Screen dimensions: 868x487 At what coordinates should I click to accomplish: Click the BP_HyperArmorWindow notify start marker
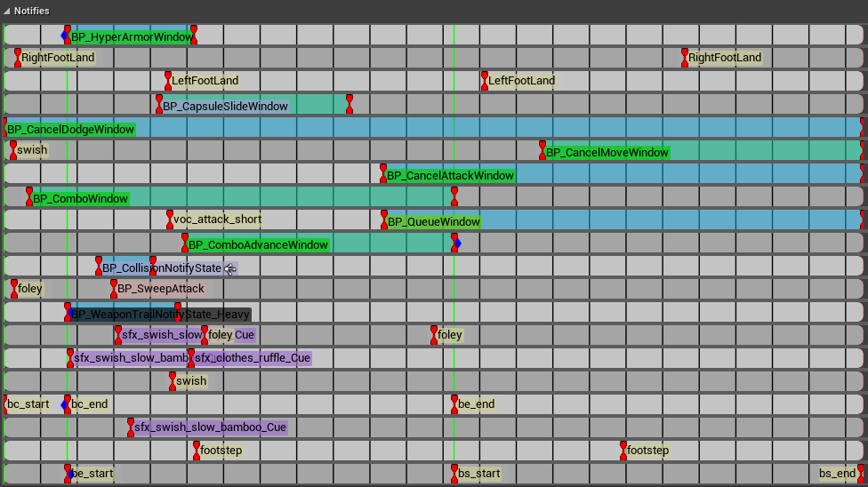[x=67, y=36]
